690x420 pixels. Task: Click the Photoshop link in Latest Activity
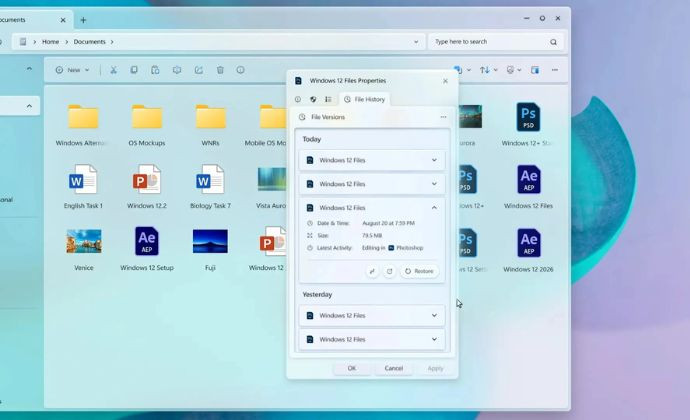[406, 248]
